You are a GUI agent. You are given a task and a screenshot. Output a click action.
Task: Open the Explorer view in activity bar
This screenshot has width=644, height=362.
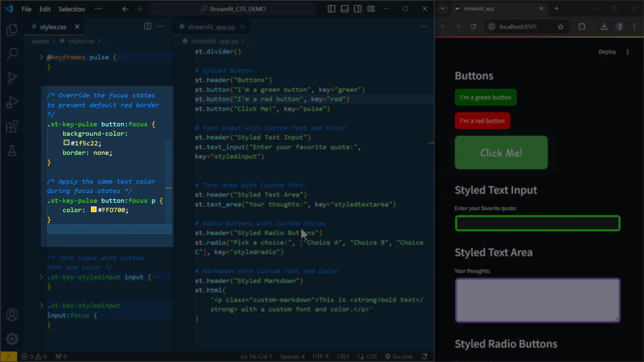12,30
